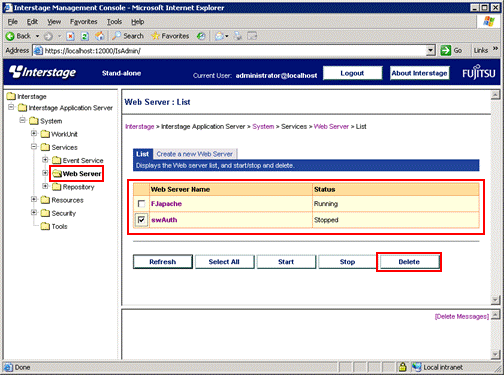Click the System breadcrumb link
The image size is (504, 375).
coord(263,127)
